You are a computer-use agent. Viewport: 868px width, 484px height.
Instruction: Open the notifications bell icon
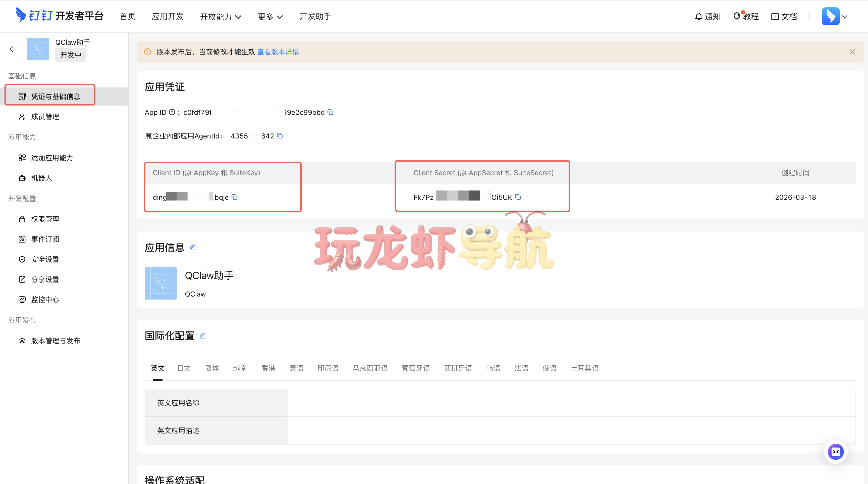[698, 16]
